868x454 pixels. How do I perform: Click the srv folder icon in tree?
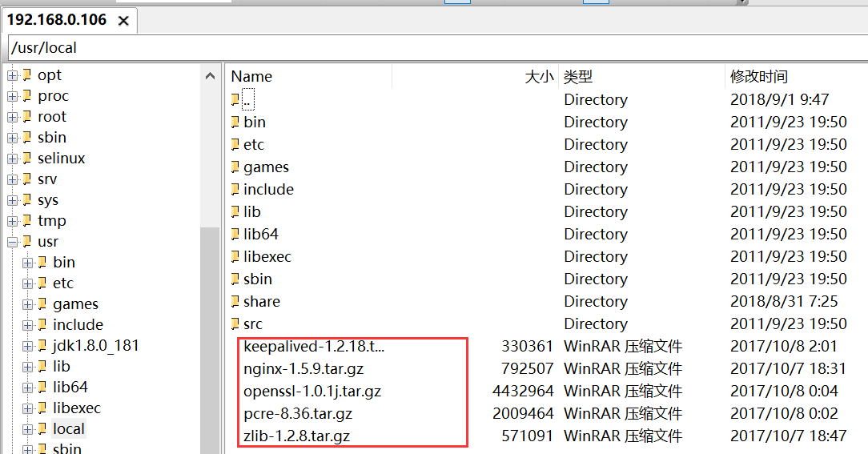26,179
